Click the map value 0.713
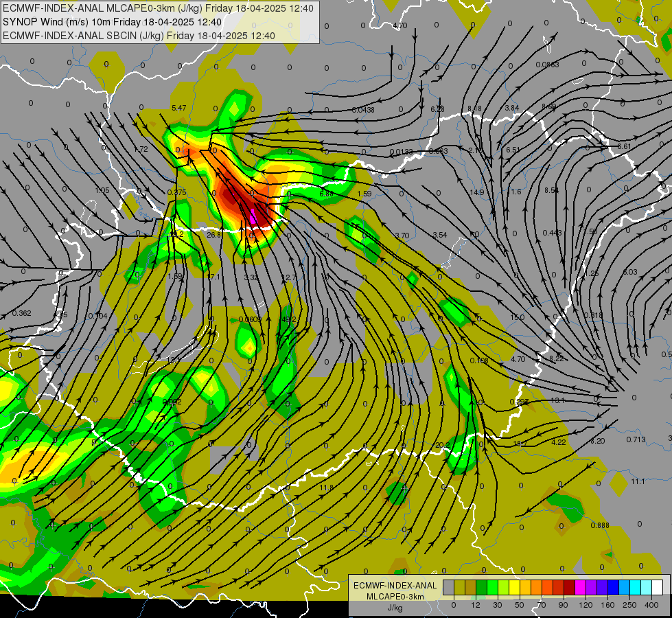 (x=636, y=439)
